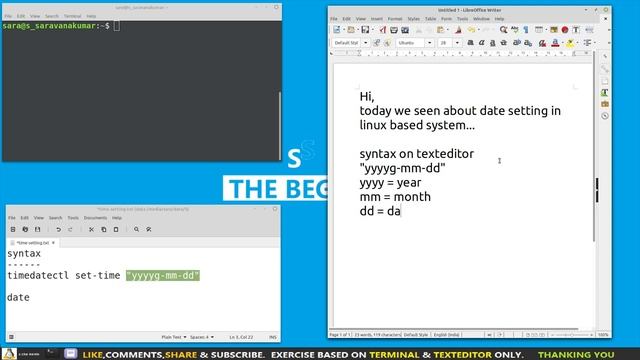Toggle formatting marks pilcrow icon in Writer
Viewport: 640px width, 360px height.
pos(526,30)
